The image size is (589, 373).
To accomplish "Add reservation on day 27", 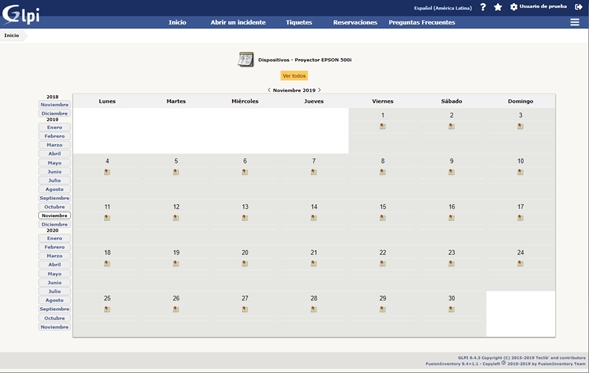I will 245,310.
